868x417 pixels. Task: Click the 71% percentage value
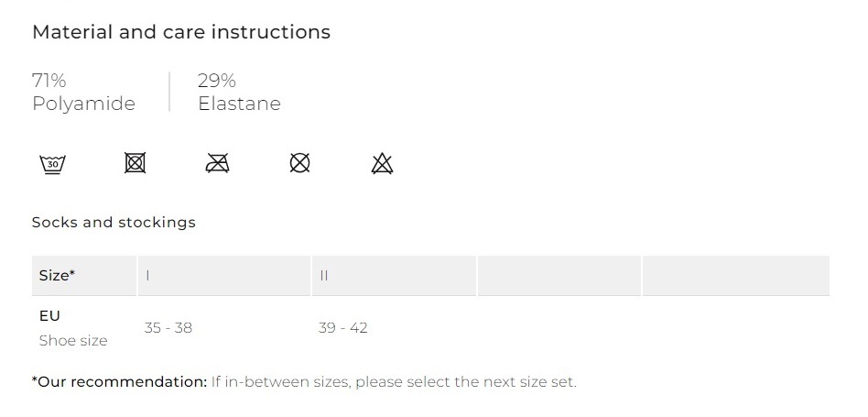pos(49,81)
